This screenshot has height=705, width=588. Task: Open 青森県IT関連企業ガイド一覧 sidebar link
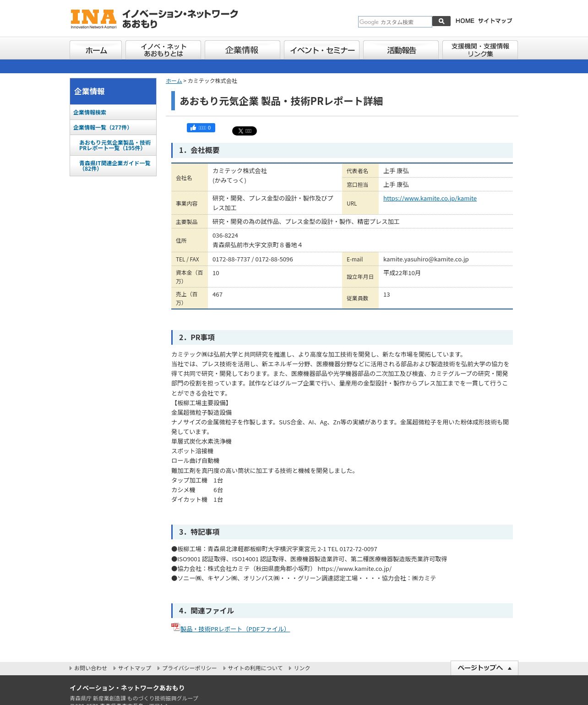113,166
